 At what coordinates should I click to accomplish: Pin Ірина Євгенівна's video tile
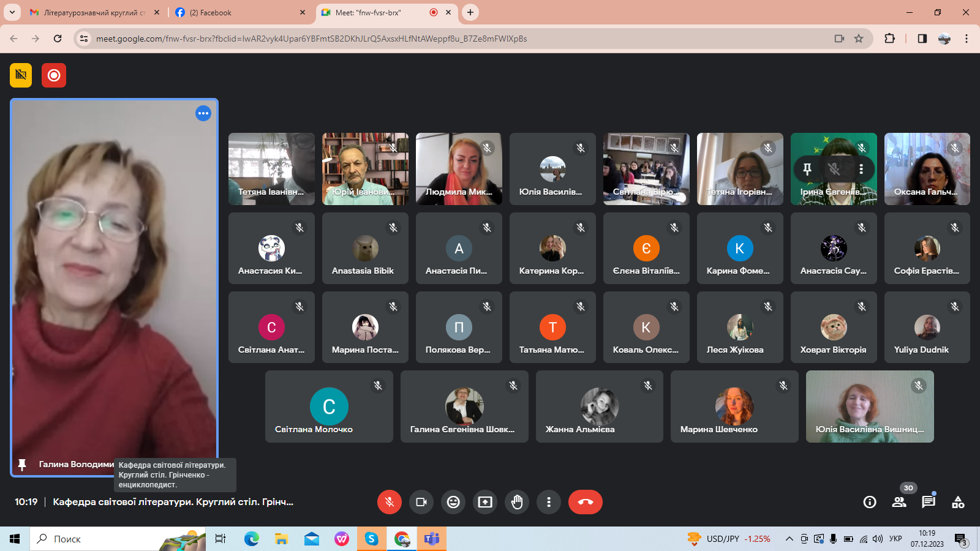tap(807, 169)
